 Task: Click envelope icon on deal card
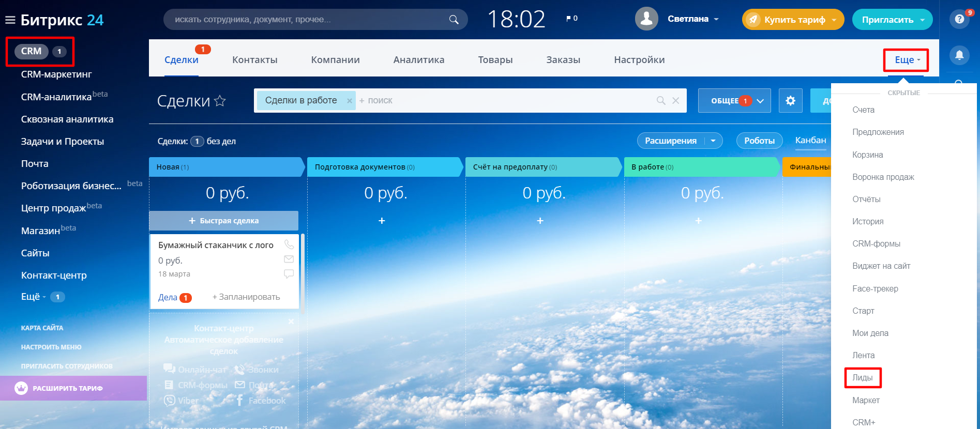point(289,259)
